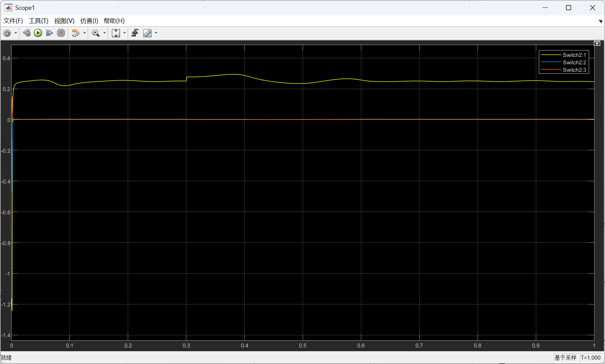Click the Highlight Simulink block icon
The image size is (605, 364).
(76, 33)
